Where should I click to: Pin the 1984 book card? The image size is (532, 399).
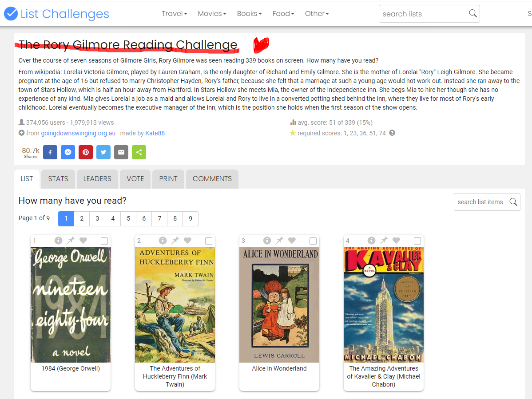tap(71, 241)
